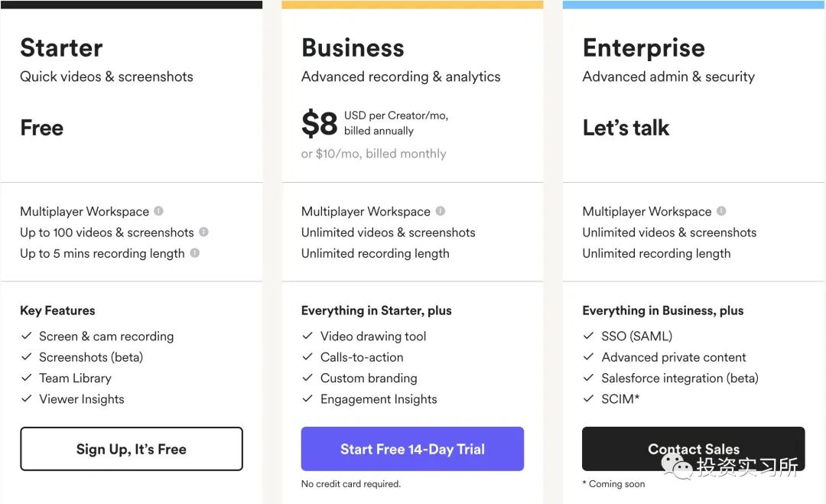The width and height of the screenshot is (826, 504).
Task: Click the Salesforce integration (beta) feature
Action: [680, 378]
